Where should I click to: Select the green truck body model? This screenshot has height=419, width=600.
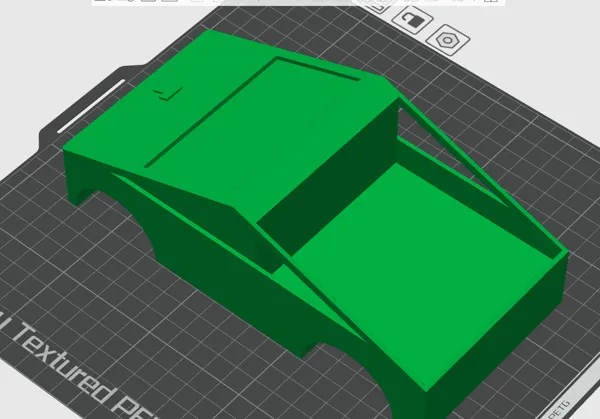click(314, 222)
